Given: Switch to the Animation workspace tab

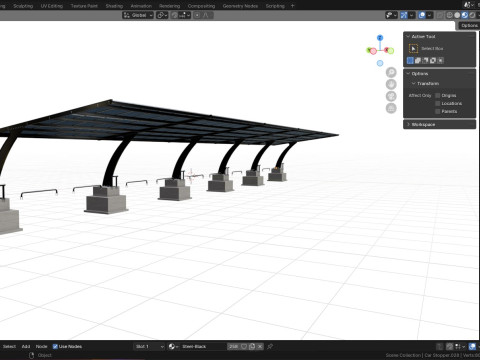Looking at the screenshot, I should pyautogui.click(x=141, y=6).
